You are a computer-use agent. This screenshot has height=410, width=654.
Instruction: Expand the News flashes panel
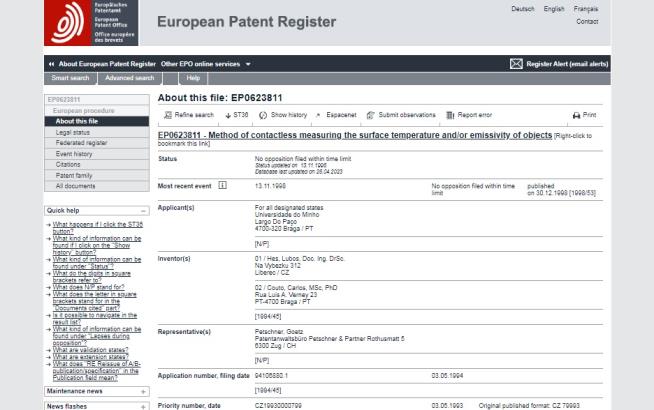144,405
